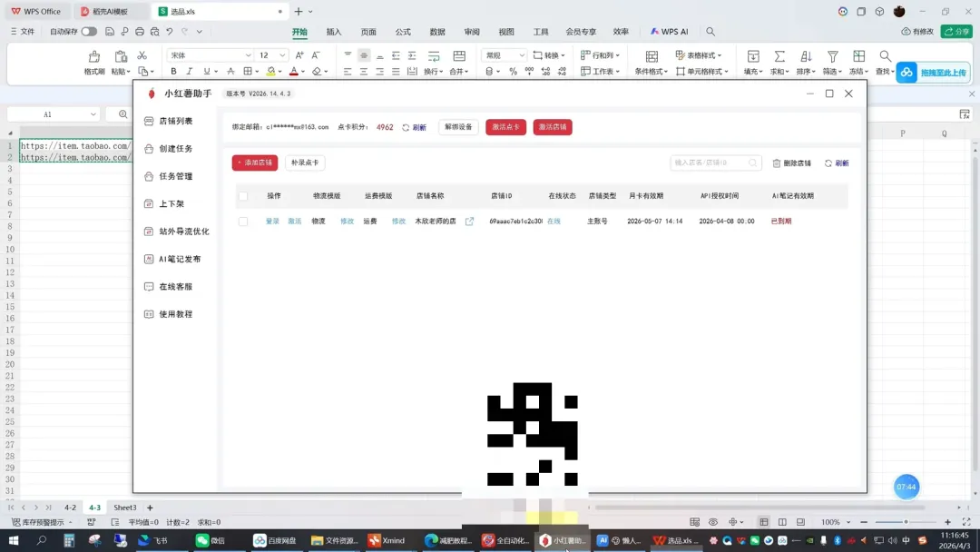980x552 pixels.
Task: Click the red 激活店铺 button
Action: [553, 127]
